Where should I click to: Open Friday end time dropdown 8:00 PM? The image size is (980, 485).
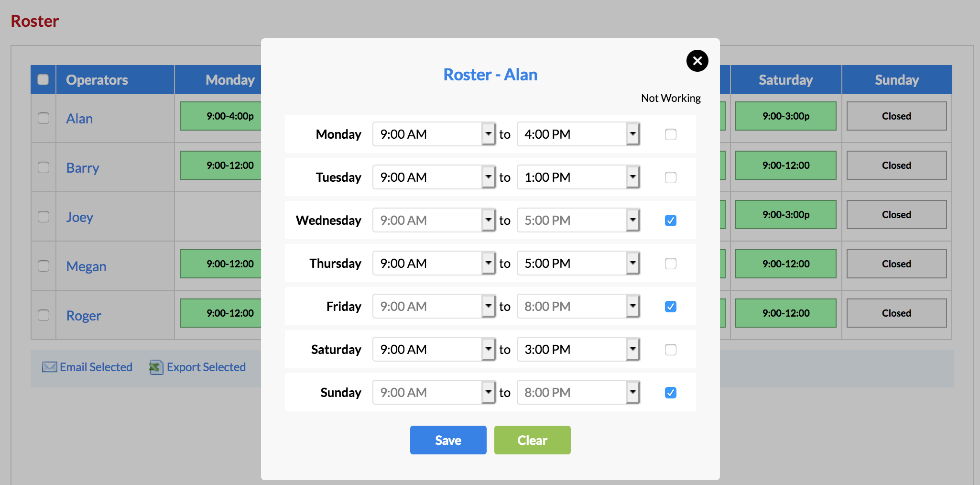[578, 306]
